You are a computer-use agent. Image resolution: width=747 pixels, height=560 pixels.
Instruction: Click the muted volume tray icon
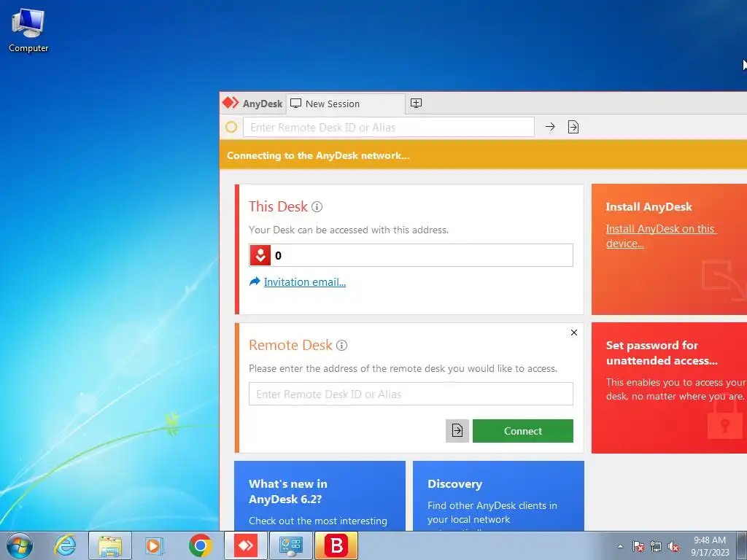(x=673, y=546)
